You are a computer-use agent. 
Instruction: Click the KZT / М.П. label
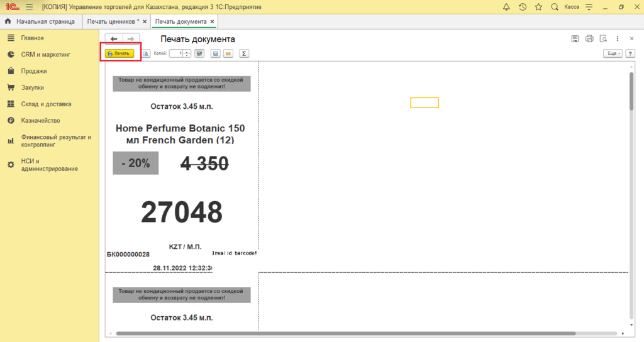tap(186, 246)
